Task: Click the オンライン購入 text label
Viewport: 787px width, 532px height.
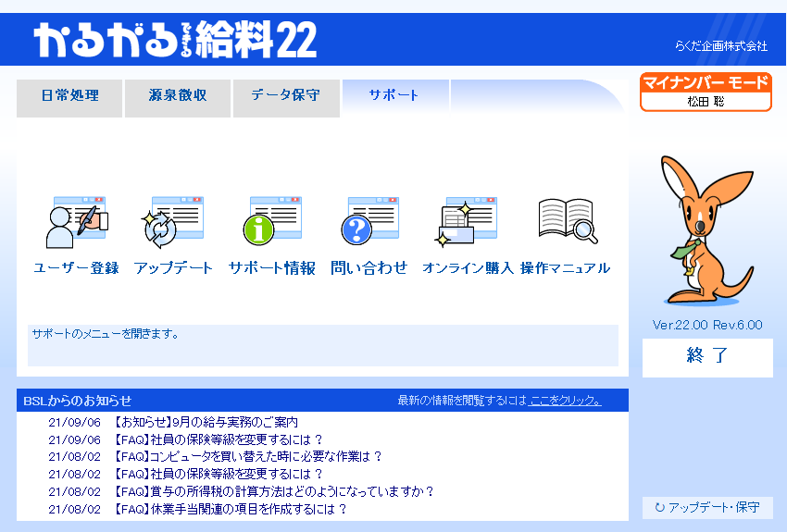Action: point(468,268)
